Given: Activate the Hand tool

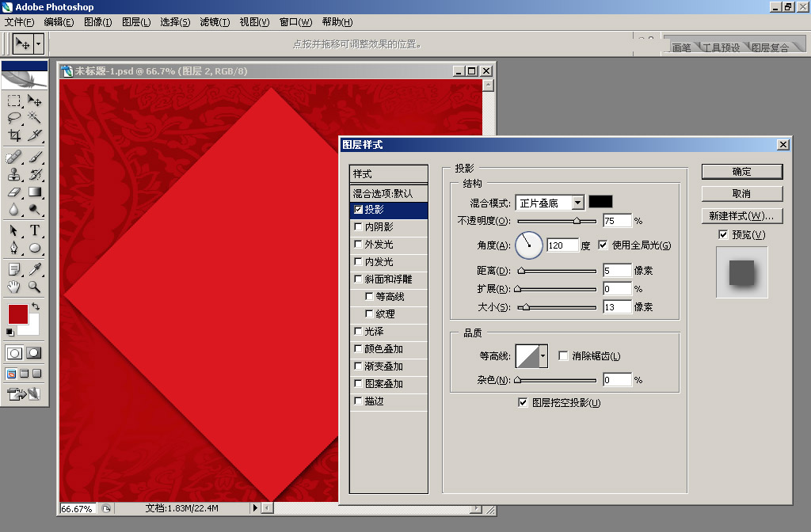Looking at the screenshot, I should [14, 287].
